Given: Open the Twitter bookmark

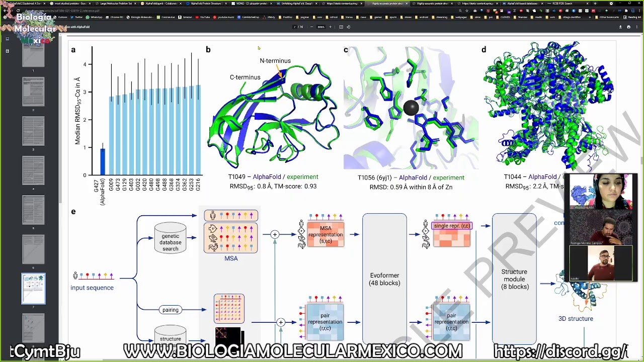Looking at the screenshot, I should coord(76,17).
